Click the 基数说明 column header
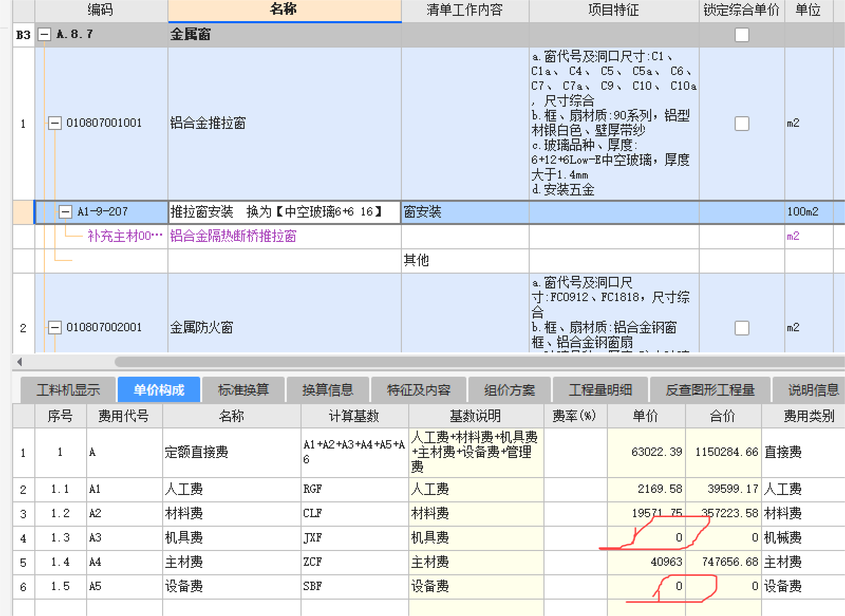 click(476, 416)
